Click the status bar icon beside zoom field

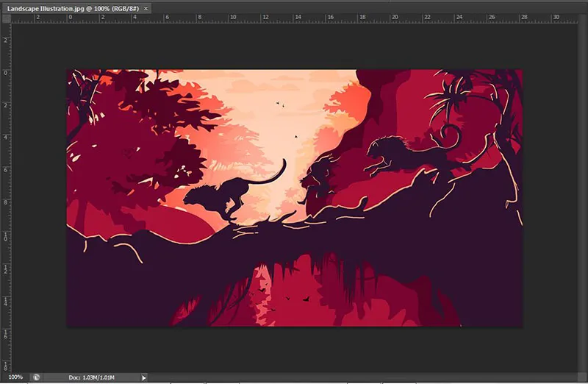point(36,377)
